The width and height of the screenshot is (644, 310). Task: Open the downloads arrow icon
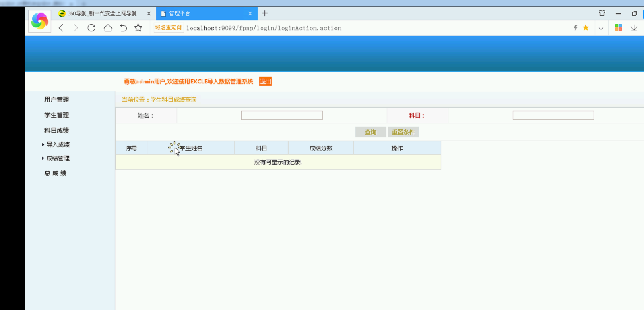(634, 28)
